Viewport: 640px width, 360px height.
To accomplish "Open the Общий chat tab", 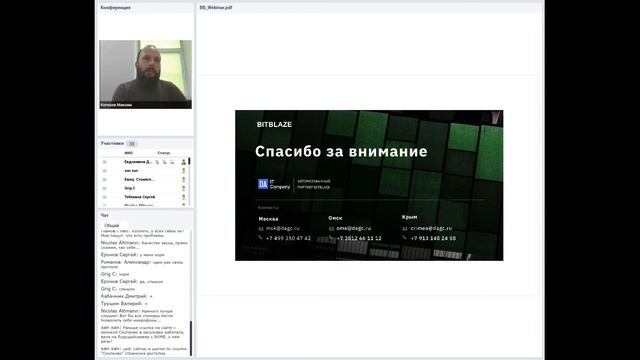I will tap(111, 225).
